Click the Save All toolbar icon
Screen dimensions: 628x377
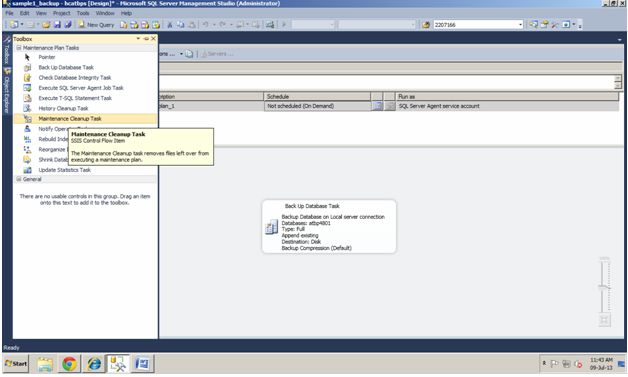pyautogui.click(x=68, y=25)
